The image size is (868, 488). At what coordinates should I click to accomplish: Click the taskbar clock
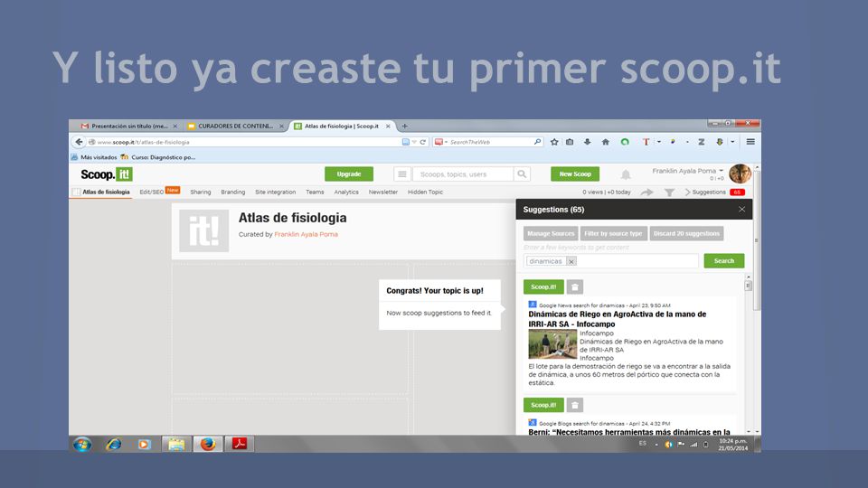[x=733, y=445]
